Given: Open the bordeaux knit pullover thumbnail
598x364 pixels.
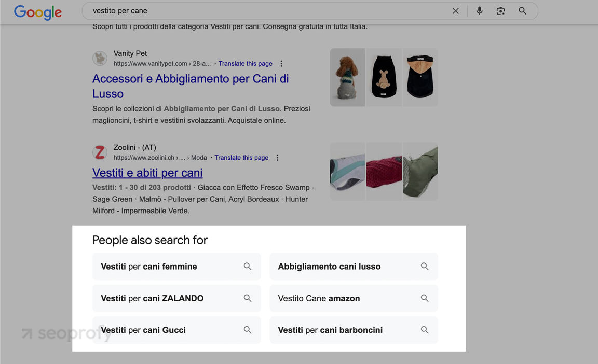Looking at the screenshot, I should pos(384,171).
